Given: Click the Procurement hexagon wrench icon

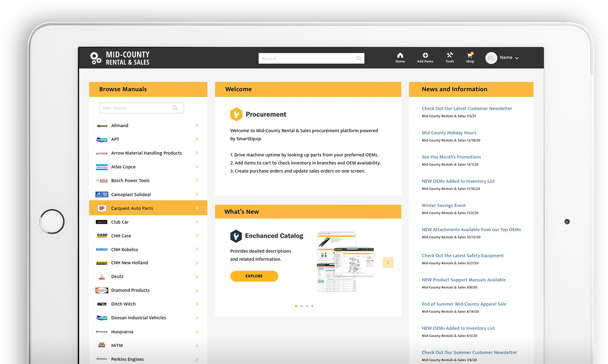Looking at the screenshot, I should pos(236,114).
